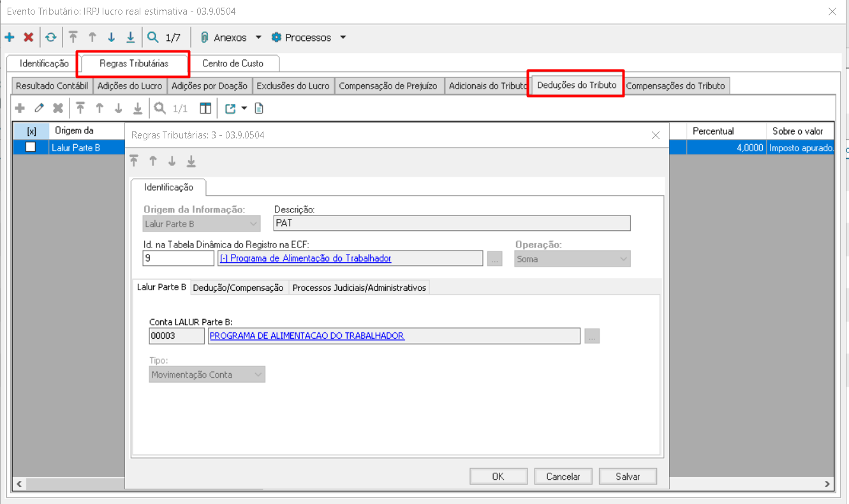849x504 pixels.
Task: Open the column layout icon in the grid toolbar
Action: click(x=205, y=108)
